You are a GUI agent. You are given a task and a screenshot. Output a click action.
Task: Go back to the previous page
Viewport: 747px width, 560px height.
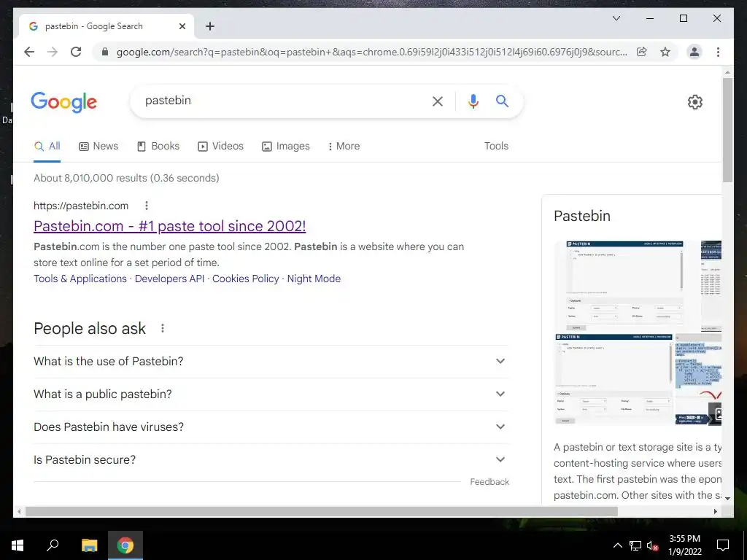29,52
